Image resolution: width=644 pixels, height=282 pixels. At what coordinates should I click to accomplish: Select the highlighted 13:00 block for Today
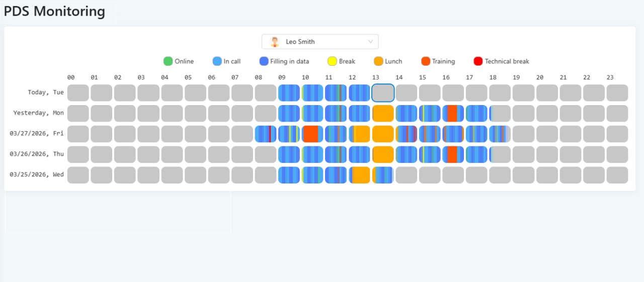pos(383,93)
